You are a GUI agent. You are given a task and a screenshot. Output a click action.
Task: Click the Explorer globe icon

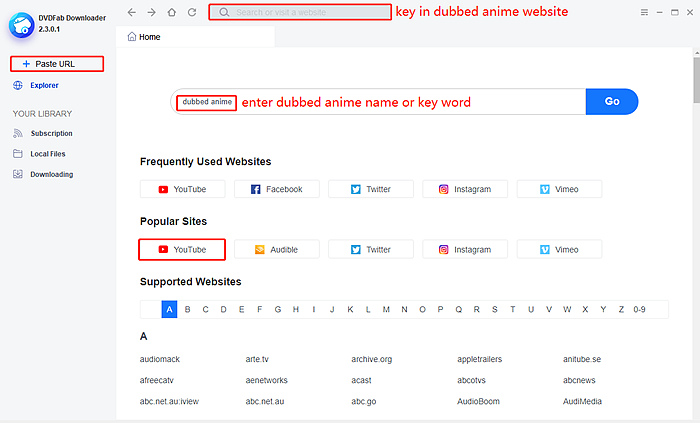[x=18, y=85]
